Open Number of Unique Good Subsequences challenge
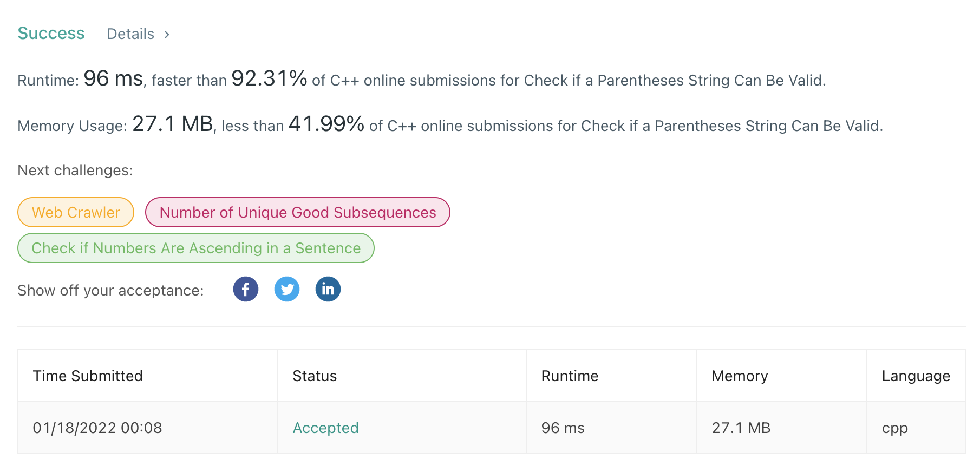The width and height of the screenshot is (980, 472). click(x=297, y=212)
